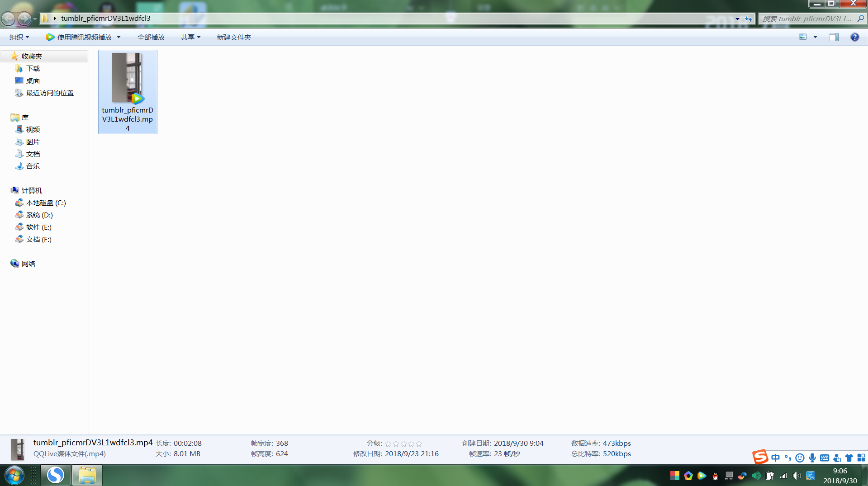Click the IME microphone voice input icon
This screenshot has height=486, width=868.
(x=812, y=458)
